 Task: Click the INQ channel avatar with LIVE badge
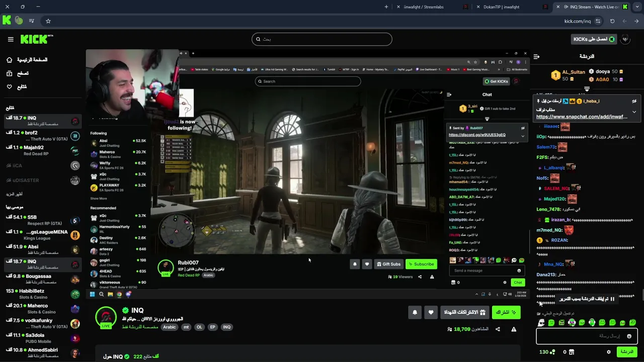105,317
